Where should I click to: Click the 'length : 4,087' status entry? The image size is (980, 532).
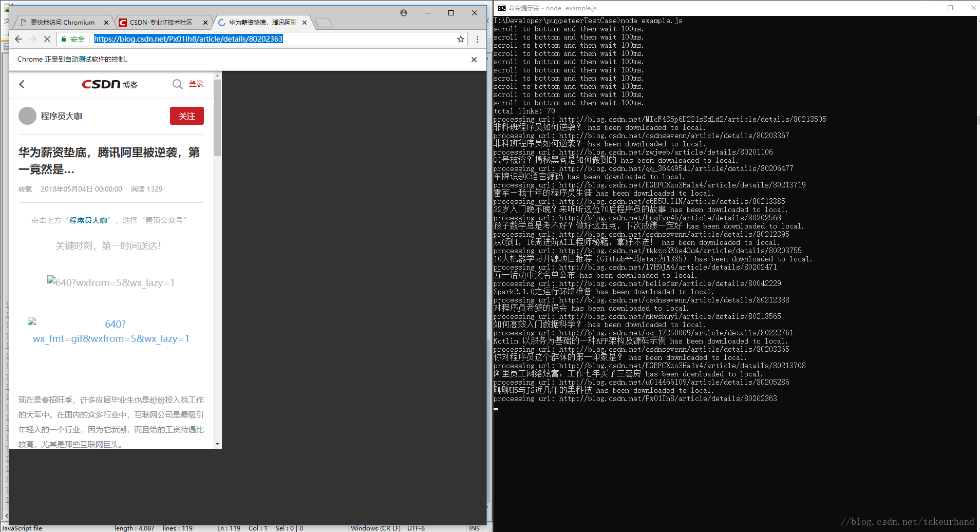pos(135,528)
